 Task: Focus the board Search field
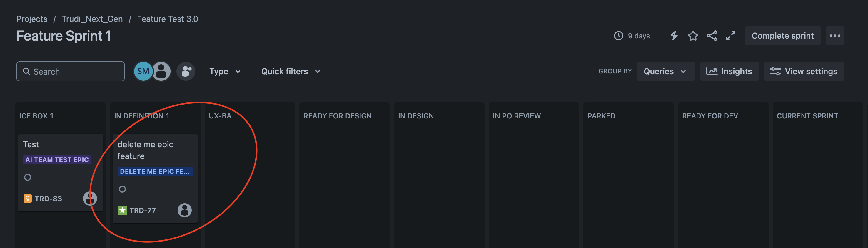click(71, 71)
